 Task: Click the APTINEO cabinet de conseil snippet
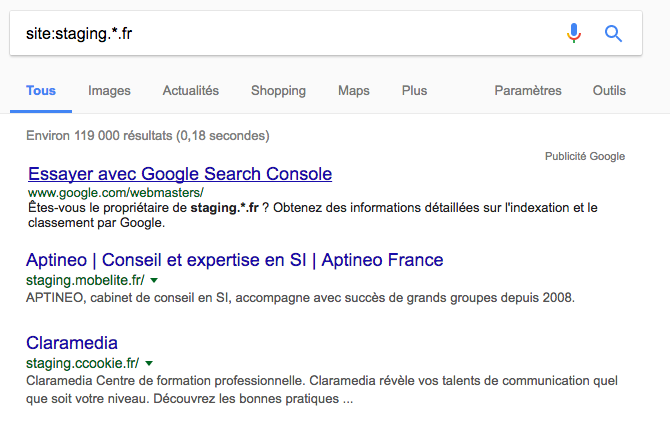(x=300, y=297)
